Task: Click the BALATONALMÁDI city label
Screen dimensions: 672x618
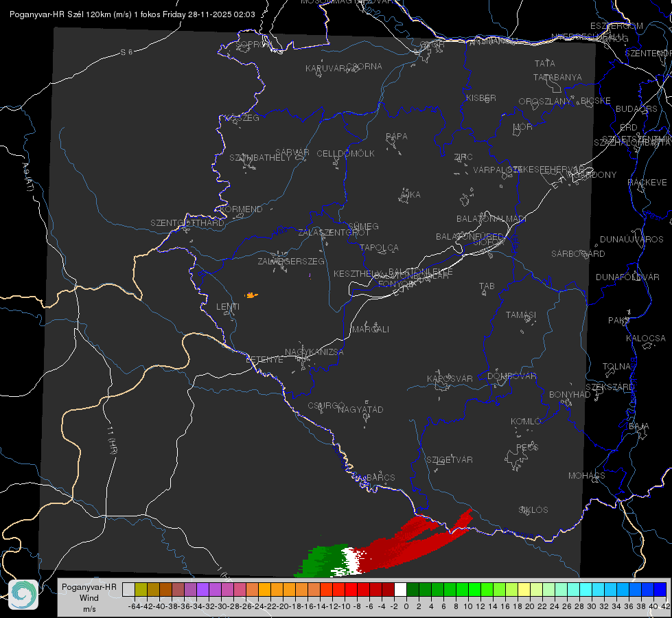Action: click(491, 219)
